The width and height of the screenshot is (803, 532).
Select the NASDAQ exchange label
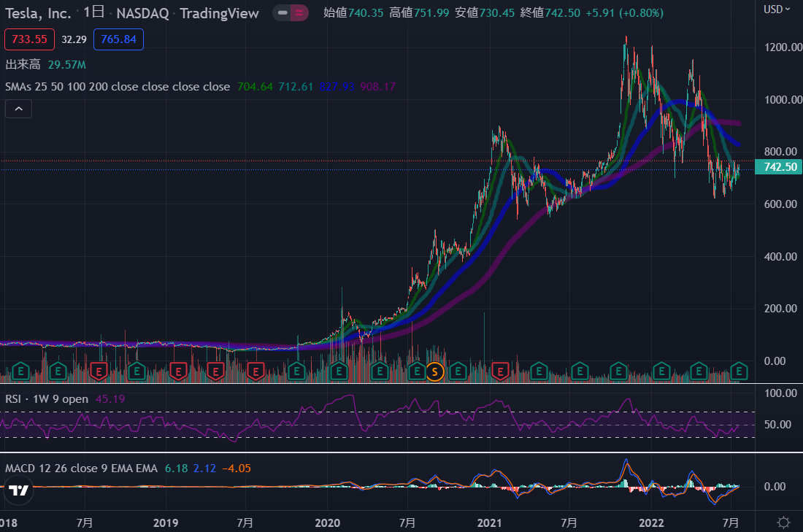142,13
